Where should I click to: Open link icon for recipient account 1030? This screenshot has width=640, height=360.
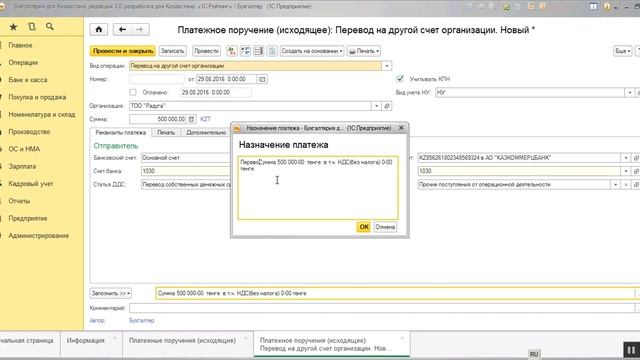pos(636,171)
